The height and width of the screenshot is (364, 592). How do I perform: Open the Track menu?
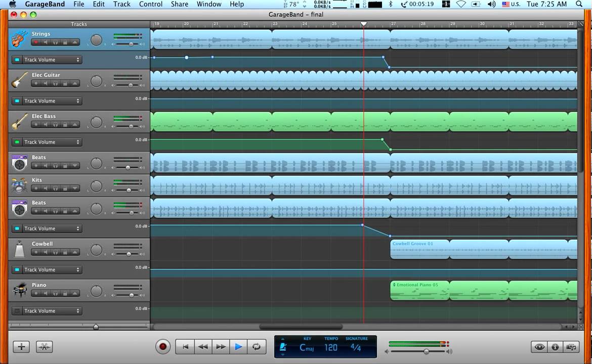pos(121,4)
